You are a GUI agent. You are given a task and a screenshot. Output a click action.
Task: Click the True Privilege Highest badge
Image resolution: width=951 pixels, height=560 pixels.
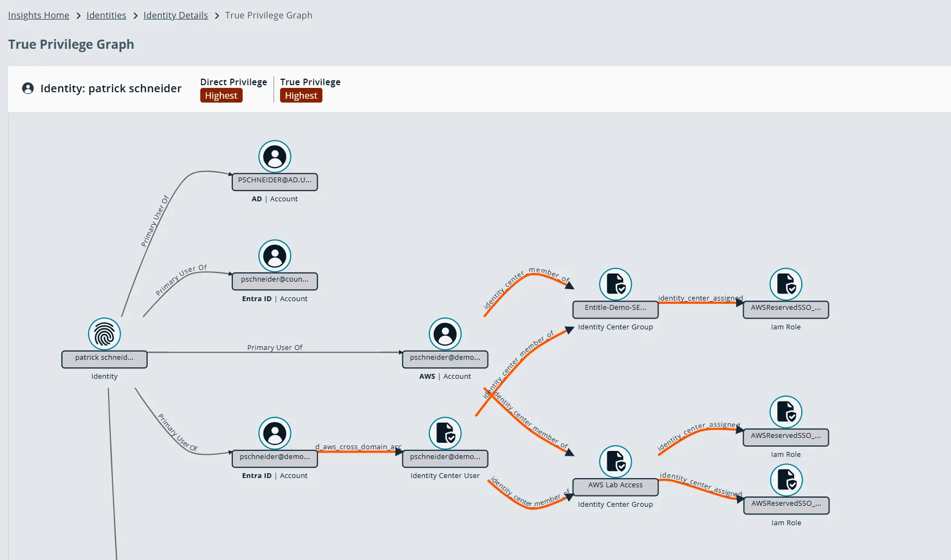pyautogui.click(x=301, y=96)
